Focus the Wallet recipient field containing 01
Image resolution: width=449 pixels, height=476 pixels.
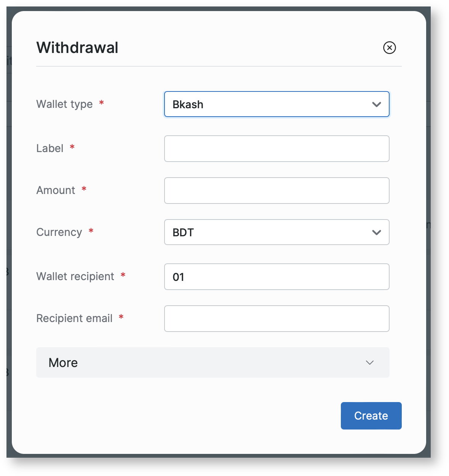point(276,277)
